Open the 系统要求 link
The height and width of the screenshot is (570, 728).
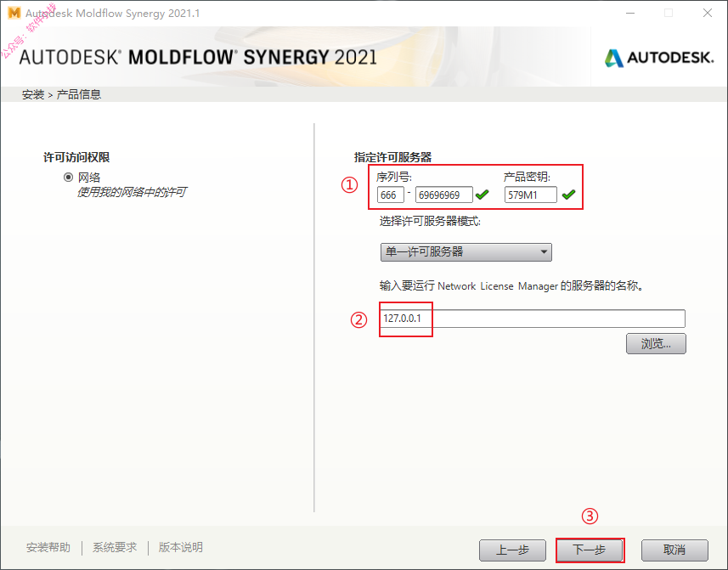coord(115,547)
